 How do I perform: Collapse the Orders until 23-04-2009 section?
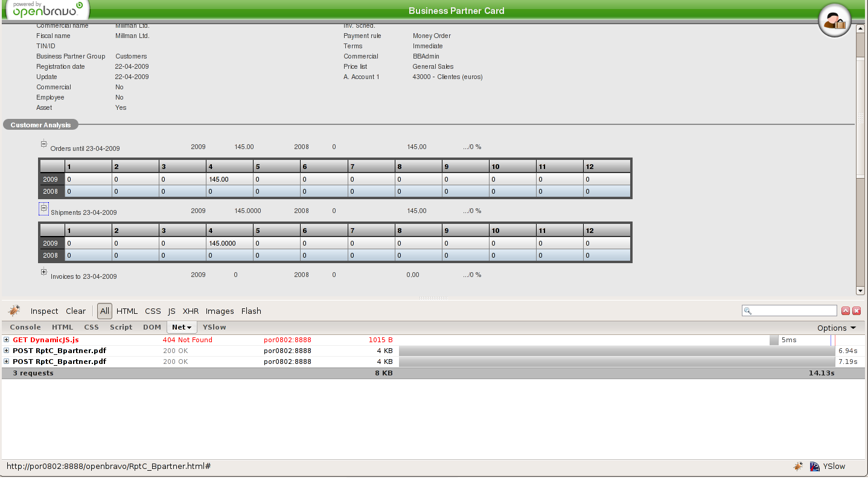(x=43, y=144)
